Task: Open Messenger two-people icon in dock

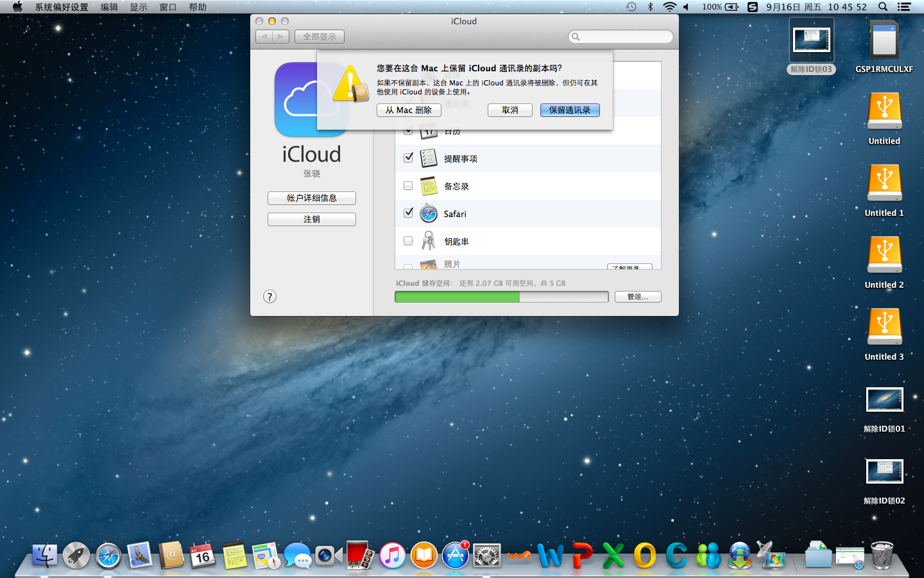Action: click(708, 556)
